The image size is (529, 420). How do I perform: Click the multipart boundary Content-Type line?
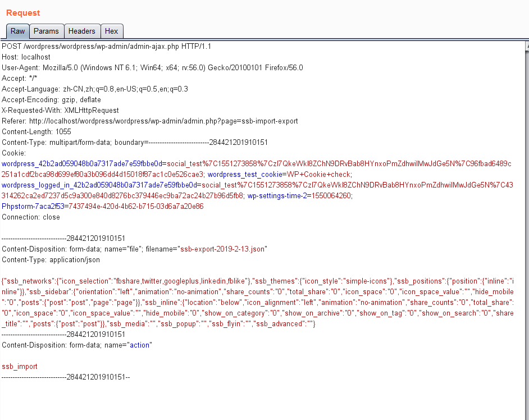[135, 143]
